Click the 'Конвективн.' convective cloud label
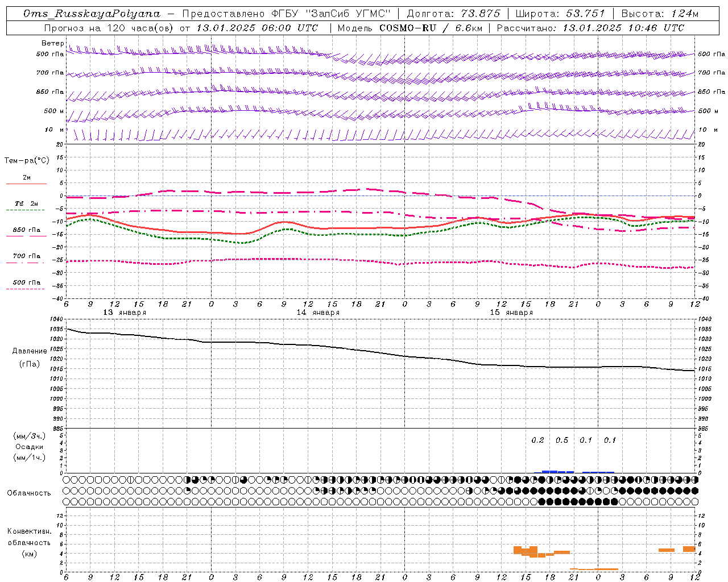 (x=30, y=531)
